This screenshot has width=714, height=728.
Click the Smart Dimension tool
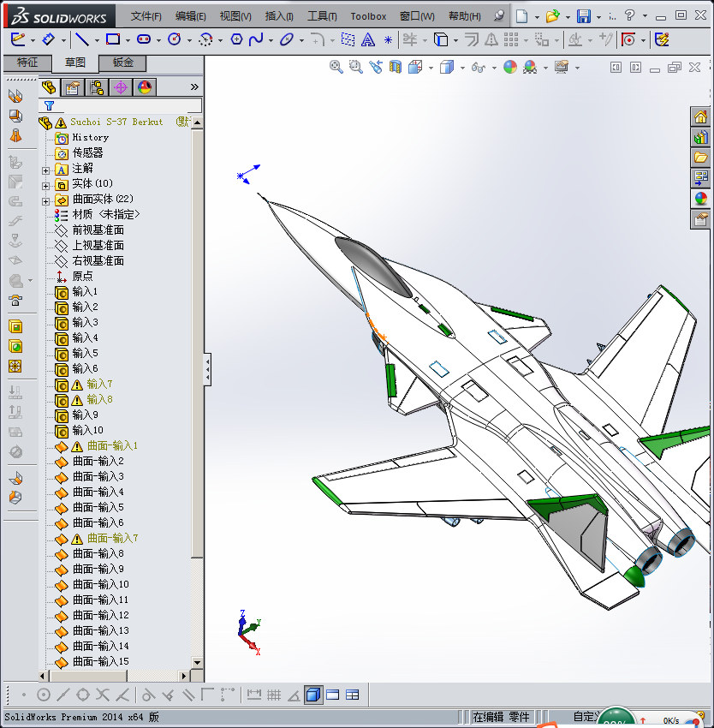coord(48,39)
